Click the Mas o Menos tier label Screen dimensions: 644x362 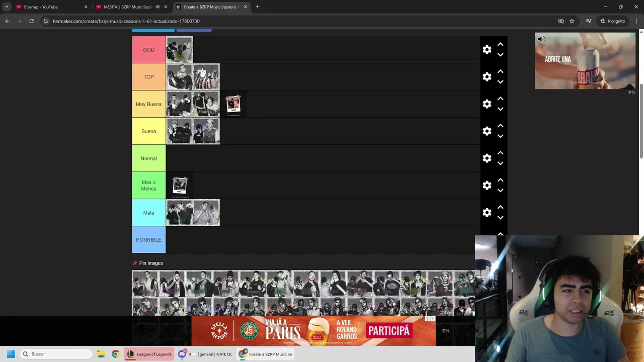(148, 186)
